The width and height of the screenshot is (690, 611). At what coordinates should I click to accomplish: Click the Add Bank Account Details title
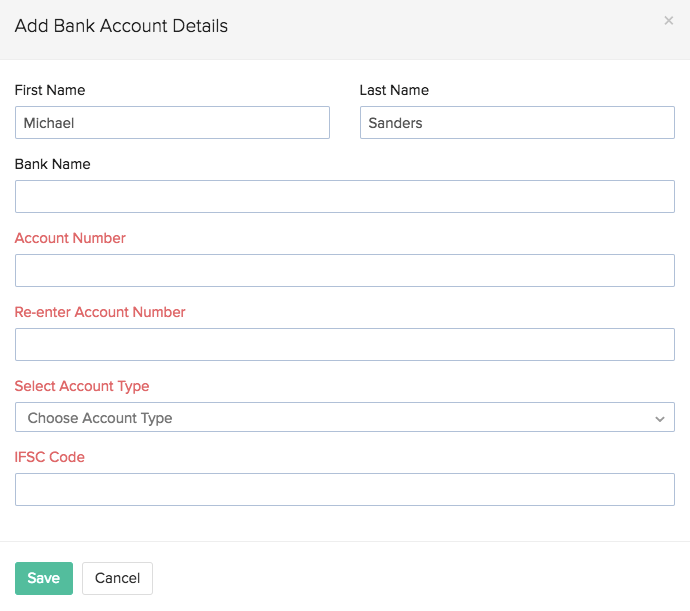121,26
